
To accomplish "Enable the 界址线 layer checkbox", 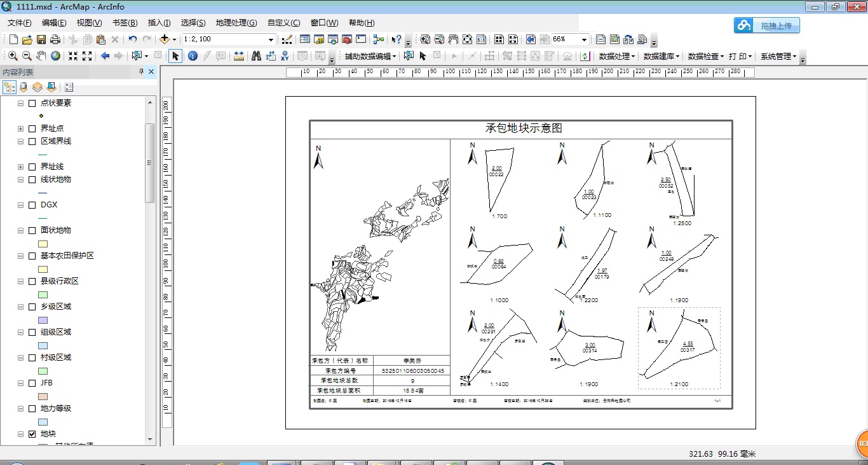I will point(32,167).
